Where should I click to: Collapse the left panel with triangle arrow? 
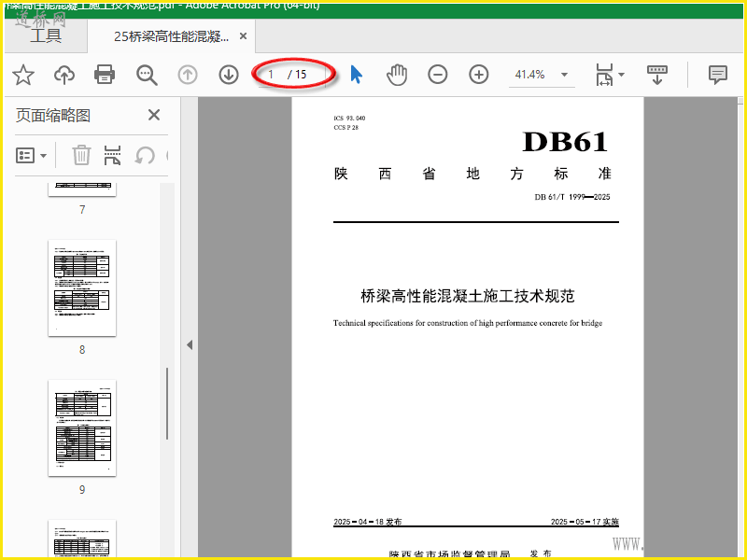(190, 344)
